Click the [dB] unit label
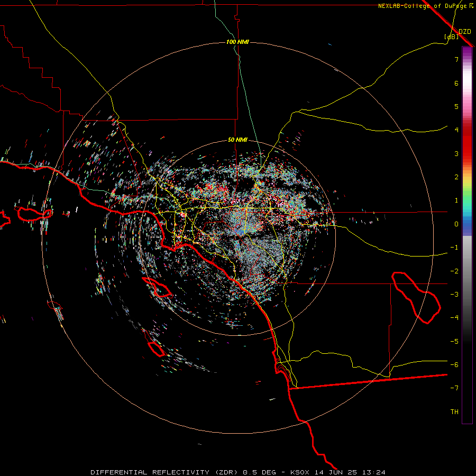Screen dimensions: 476x476 pyautogui.click(x=452, y=36)
